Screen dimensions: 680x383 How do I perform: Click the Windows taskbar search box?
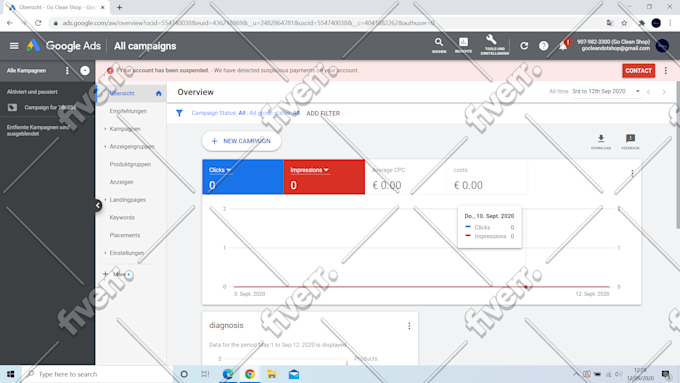tap(98, 374)
